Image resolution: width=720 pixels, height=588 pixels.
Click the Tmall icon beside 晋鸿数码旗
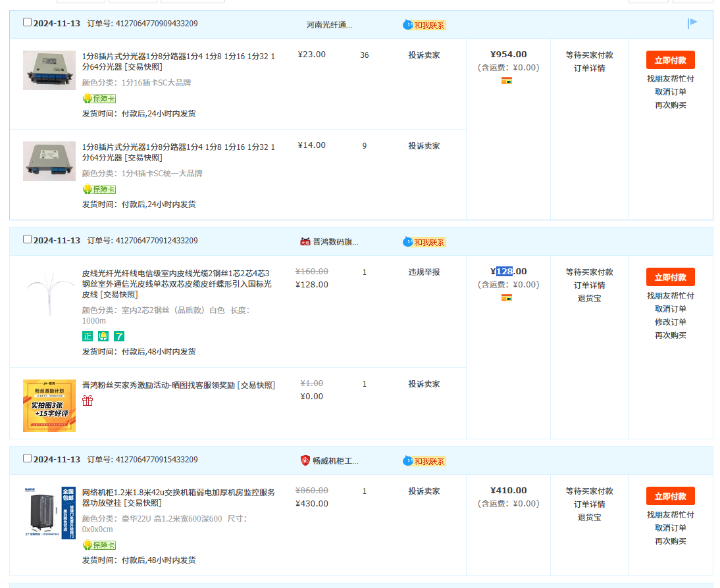click(x=305, y=241)
